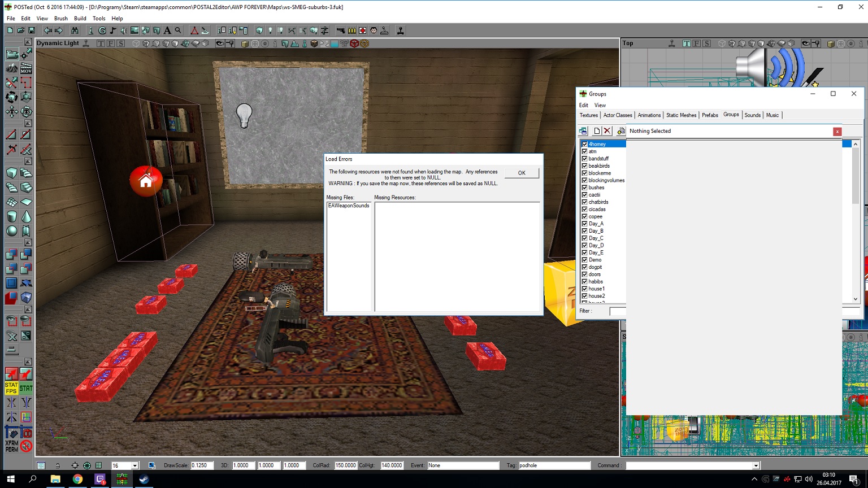Open the File menu

[11, 19]
